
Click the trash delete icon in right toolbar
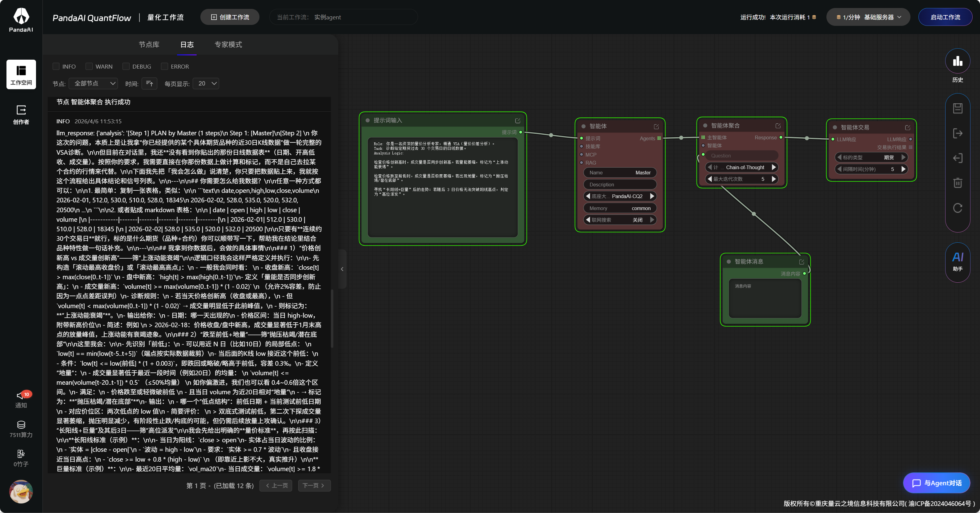point(957,183)
